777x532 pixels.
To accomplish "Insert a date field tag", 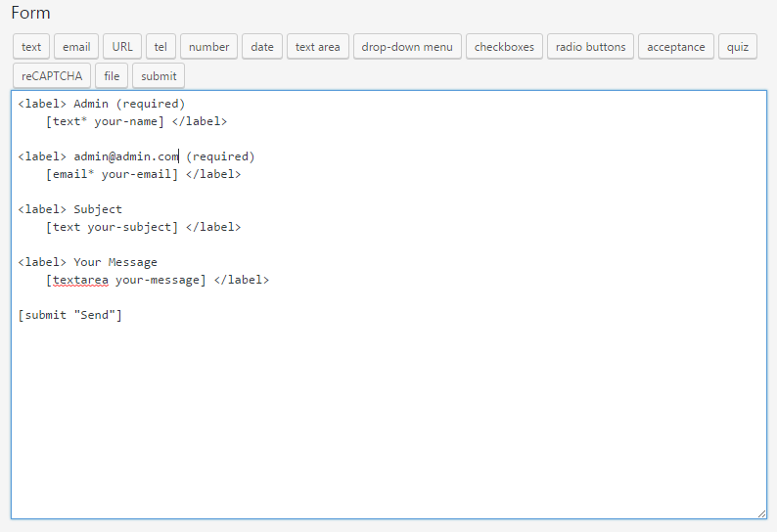I will 262,47.
